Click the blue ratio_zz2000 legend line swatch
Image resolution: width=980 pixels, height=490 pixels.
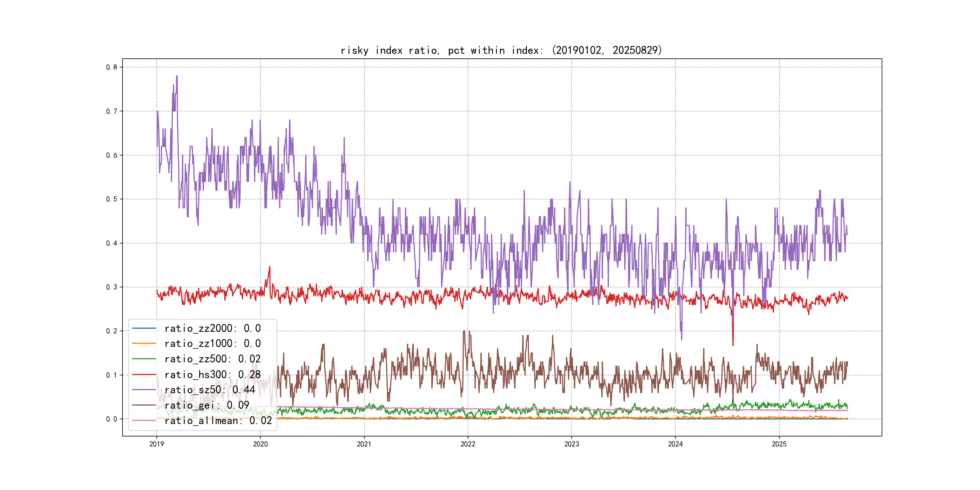(x=144, y=328)
